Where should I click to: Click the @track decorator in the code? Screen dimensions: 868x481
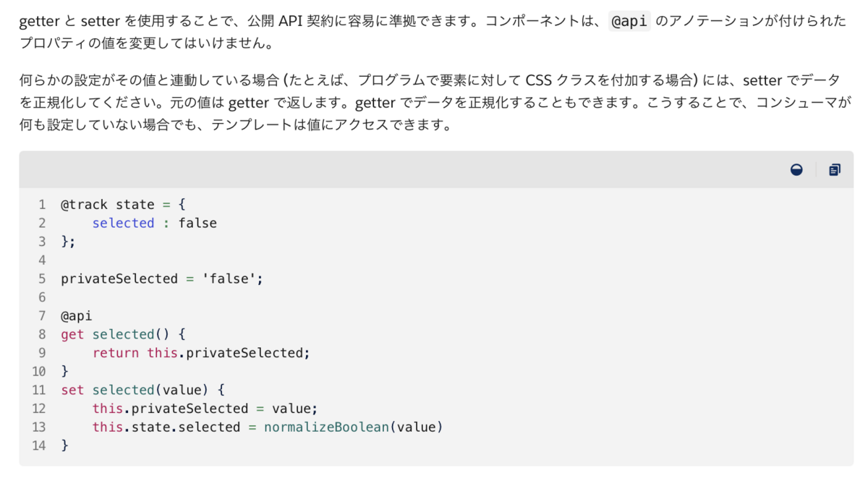click(x=84, y=205)
